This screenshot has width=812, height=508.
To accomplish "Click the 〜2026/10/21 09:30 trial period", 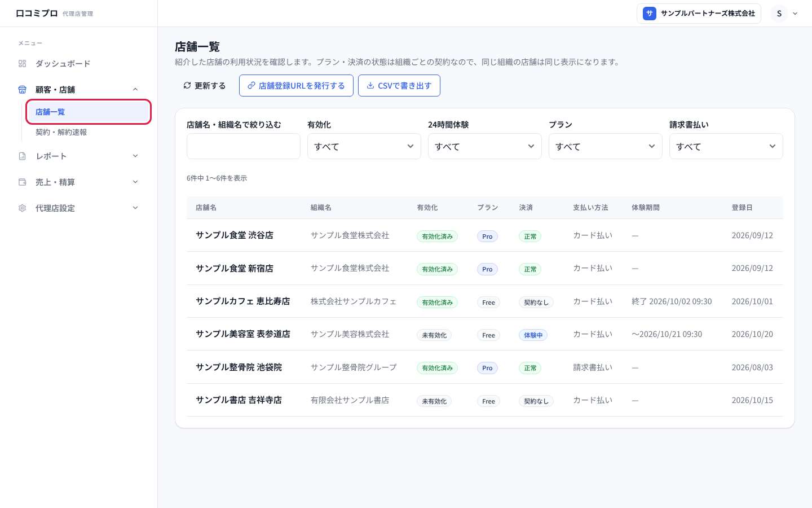I will tap(667, 334).
